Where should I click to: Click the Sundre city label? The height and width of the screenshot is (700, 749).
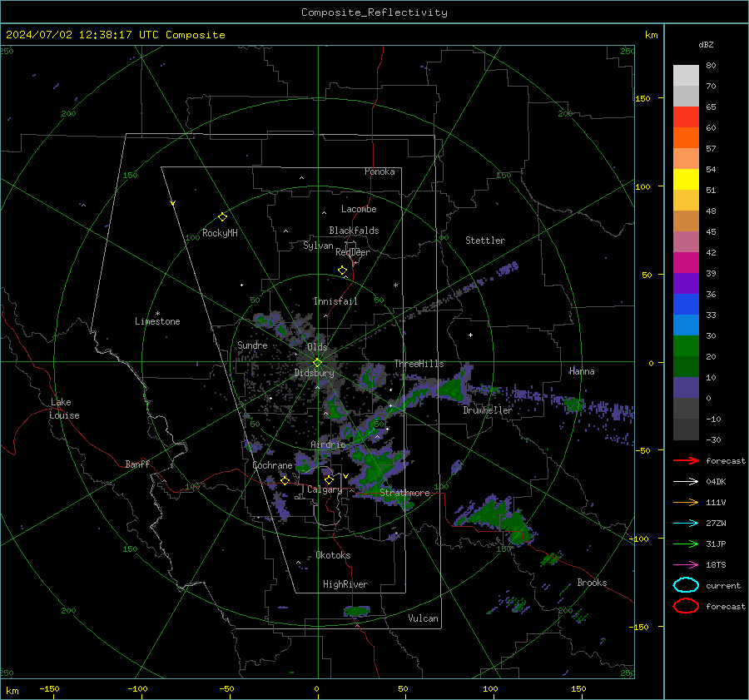(252, 345)
